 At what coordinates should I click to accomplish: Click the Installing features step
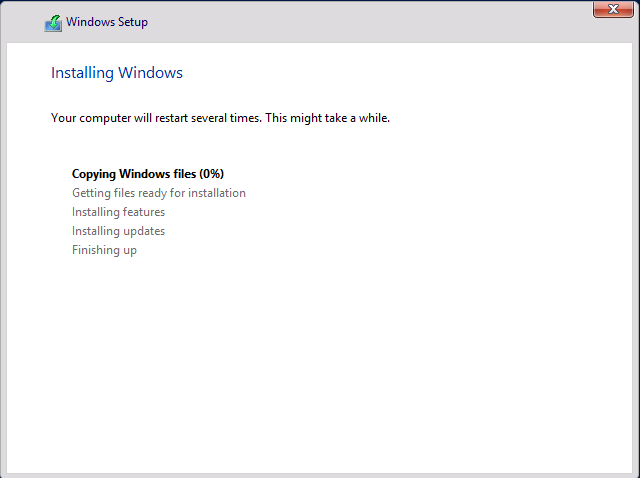coord(118,212)
